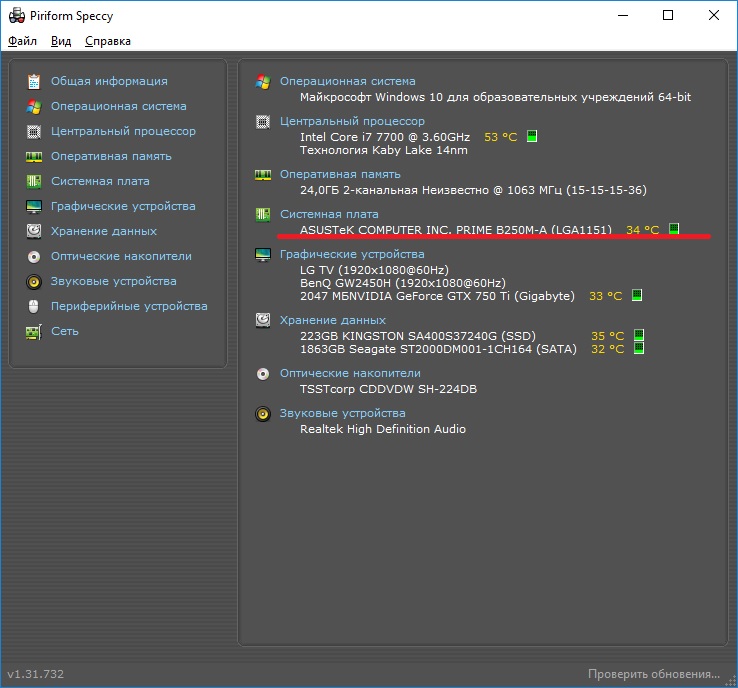This screenshot has width=738, height=688.
Task: Click the Speccy app icon in title bar
Action: pos(16,16)
